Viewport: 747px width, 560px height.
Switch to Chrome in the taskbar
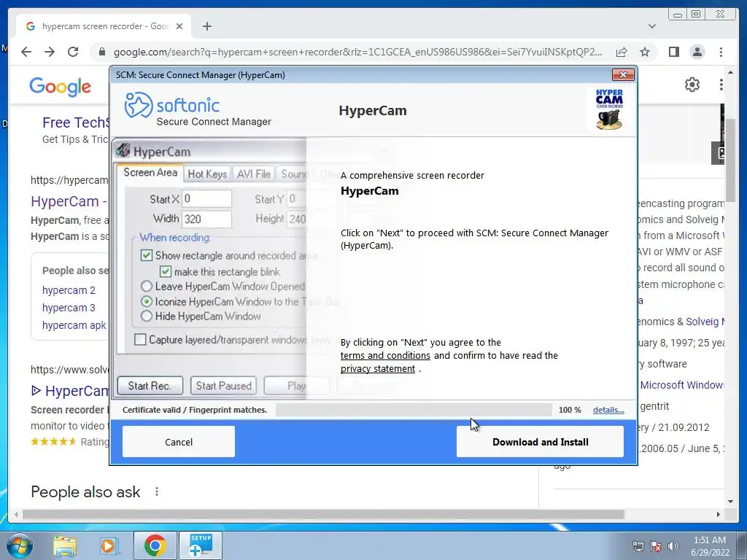(155, 545)
